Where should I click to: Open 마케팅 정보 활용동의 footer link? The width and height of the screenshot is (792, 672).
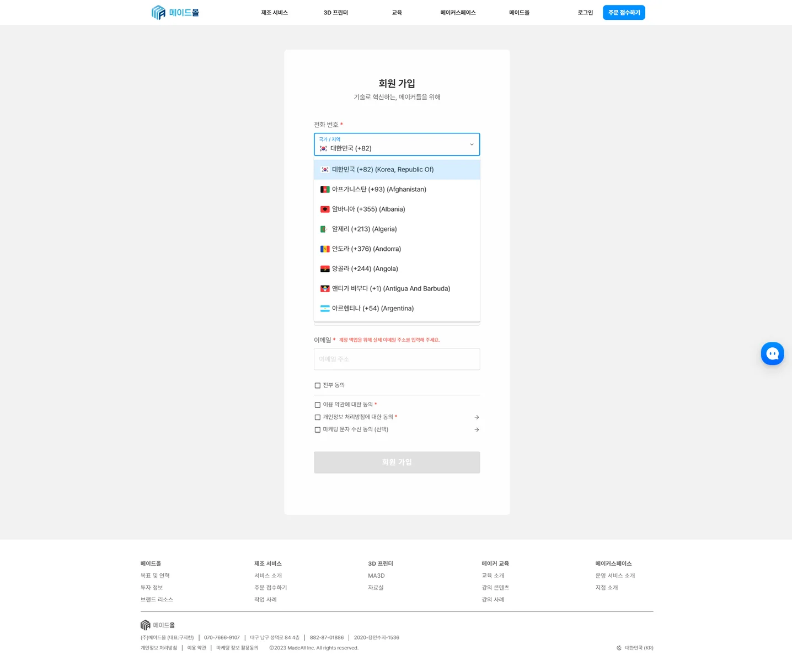pyautogui.click(x=237, y=648)
